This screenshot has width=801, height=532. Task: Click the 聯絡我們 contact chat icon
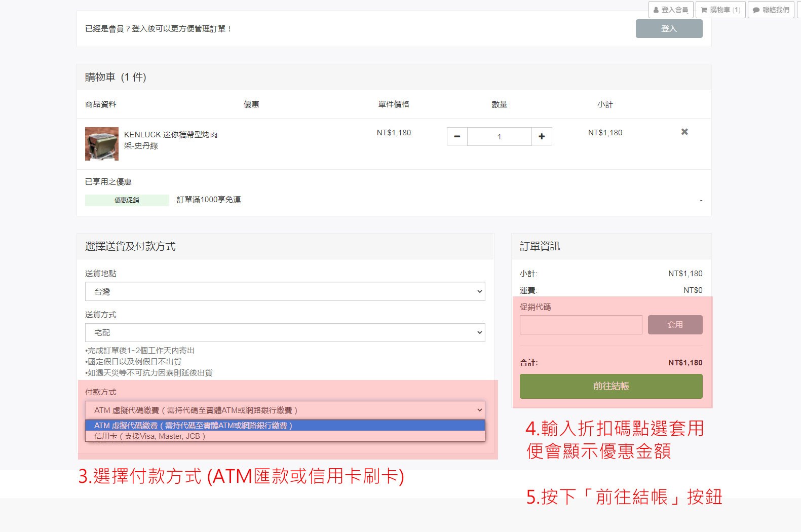pos(771,10)
